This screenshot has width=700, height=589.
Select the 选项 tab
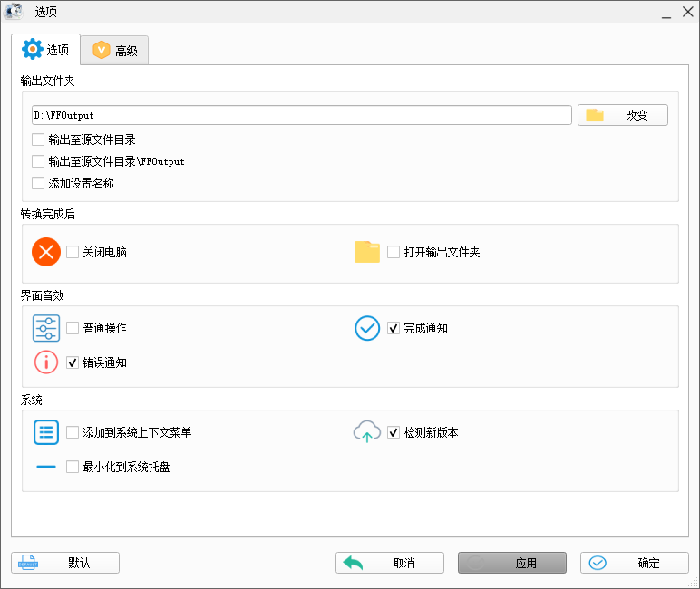coord(45,49)
